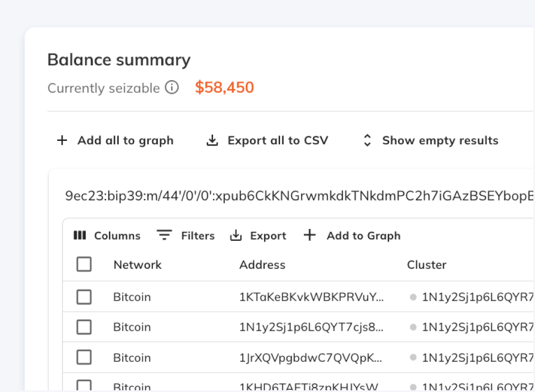Click the Export download icon in table toolbar
Image resolution: width=535 pixels, height=392 pixels.
tap(236, 235)
